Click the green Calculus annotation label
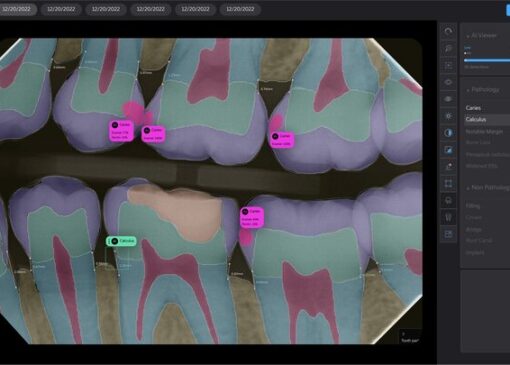Image resolution: width=510 pixels, height=365 pixels. 121,241
